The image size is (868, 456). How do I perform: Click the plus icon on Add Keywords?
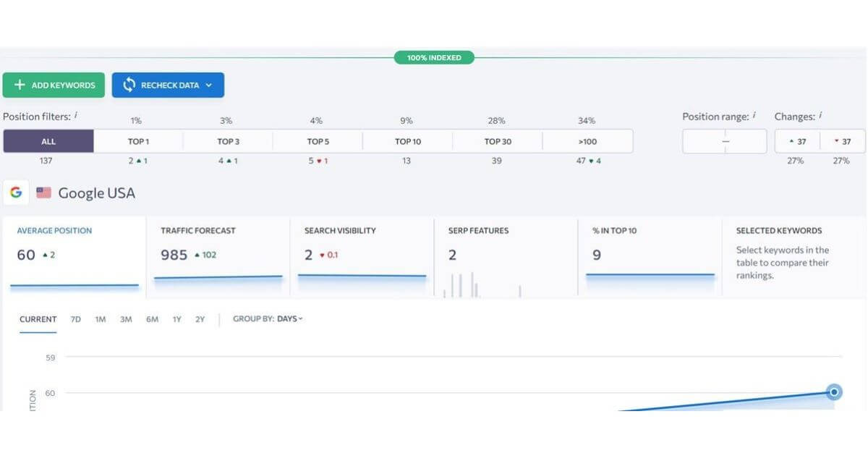20,85
